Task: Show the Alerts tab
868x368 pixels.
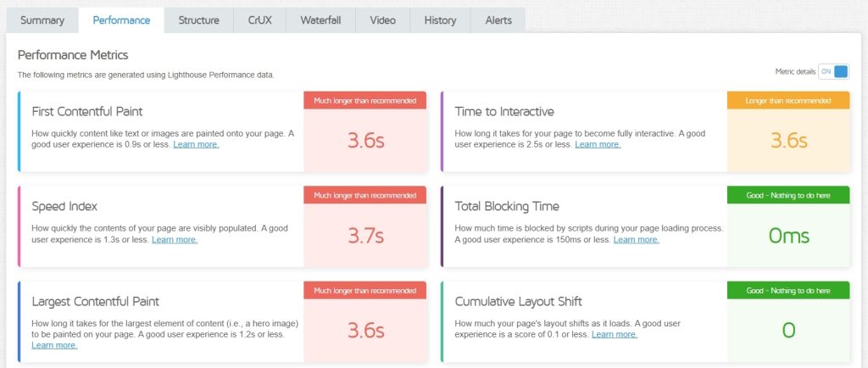Action: pos(498,20)
